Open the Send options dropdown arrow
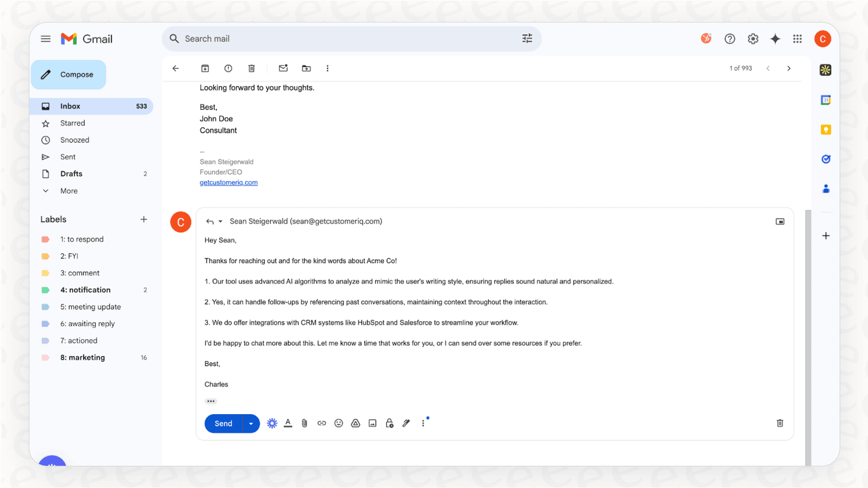This screenshot has height=488, width=868. click(x=251, y=423)
